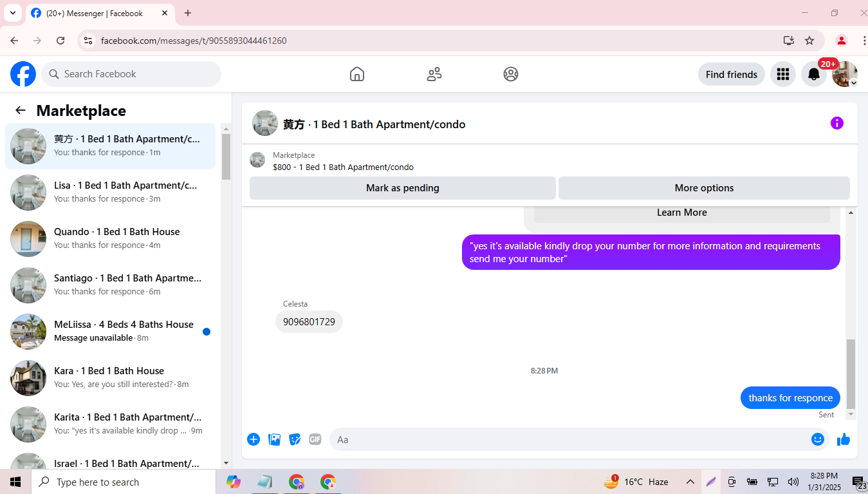
Task: Open the emoji picker in message box
Action: [x=818, y=439]
